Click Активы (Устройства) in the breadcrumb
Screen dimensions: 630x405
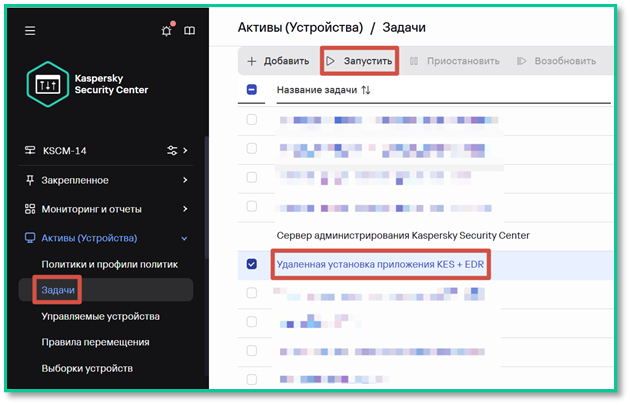coord(300,27)
